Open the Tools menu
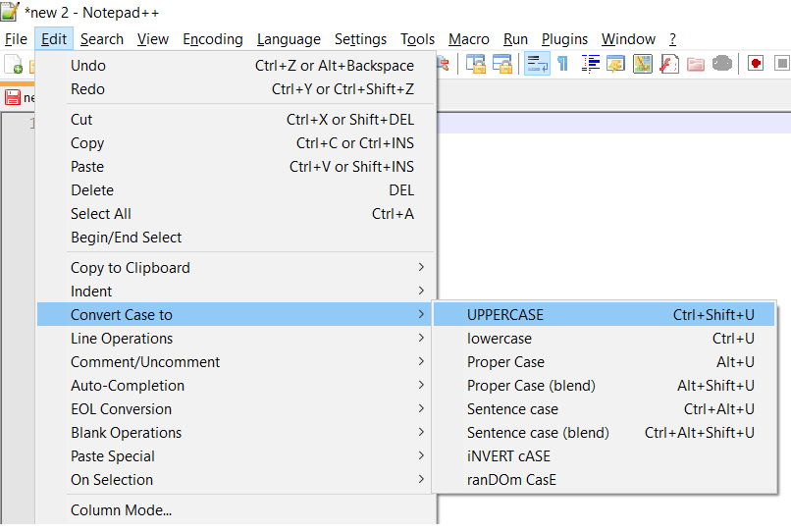 point(418,39)
